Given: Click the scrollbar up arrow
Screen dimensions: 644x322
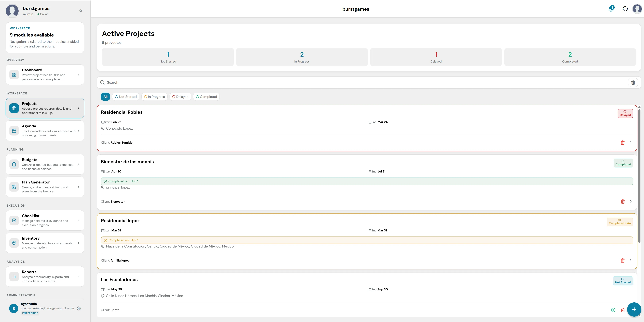Looking at the screenshot, I should pos(639,107).
